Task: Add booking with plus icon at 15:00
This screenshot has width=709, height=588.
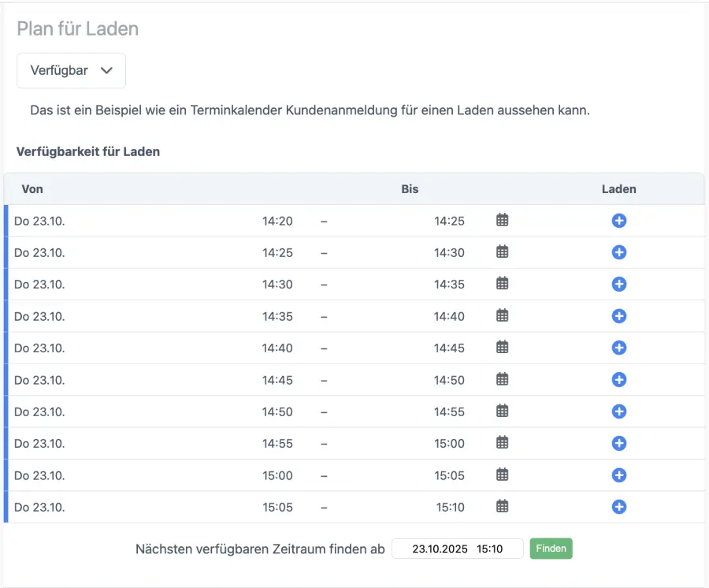Action: [619, 475]
